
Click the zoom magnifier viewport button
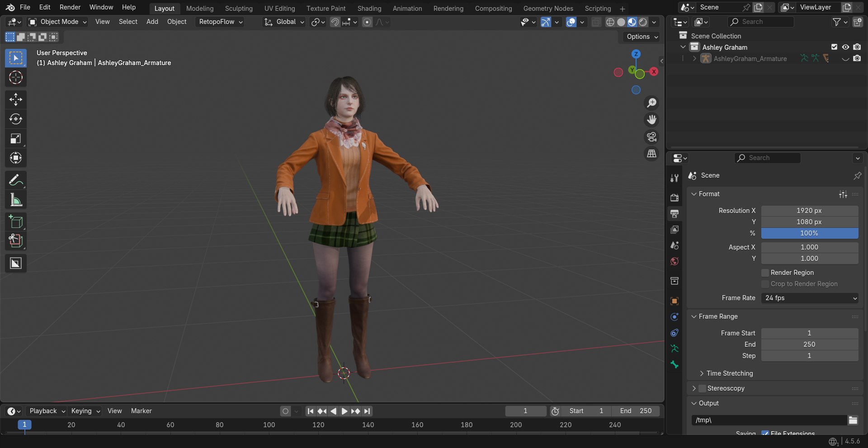pos(651,103)
